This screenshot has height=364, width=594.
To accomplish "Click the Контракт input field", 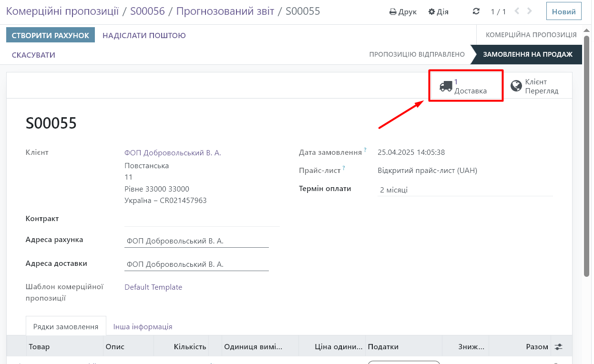I will [202, 219].
